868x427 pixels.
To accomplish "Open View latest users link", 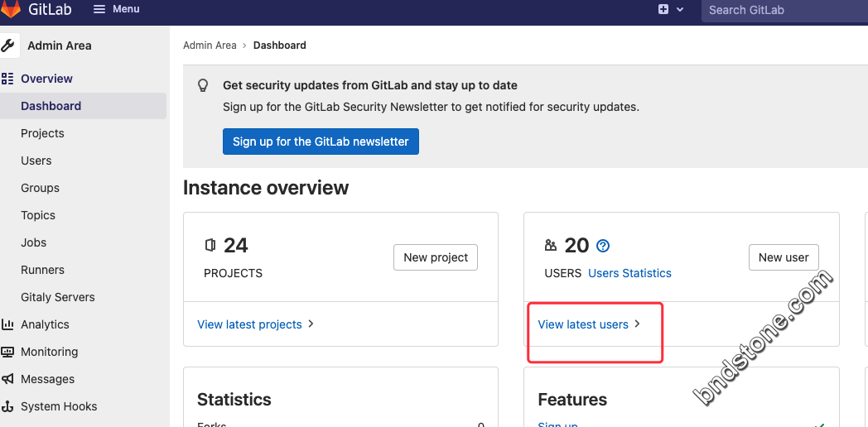I will click(x=583, y=324).
